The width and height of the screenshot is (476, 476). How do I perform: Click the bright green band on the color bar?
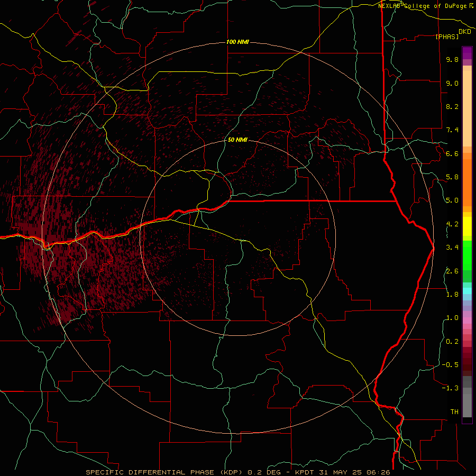467,255
